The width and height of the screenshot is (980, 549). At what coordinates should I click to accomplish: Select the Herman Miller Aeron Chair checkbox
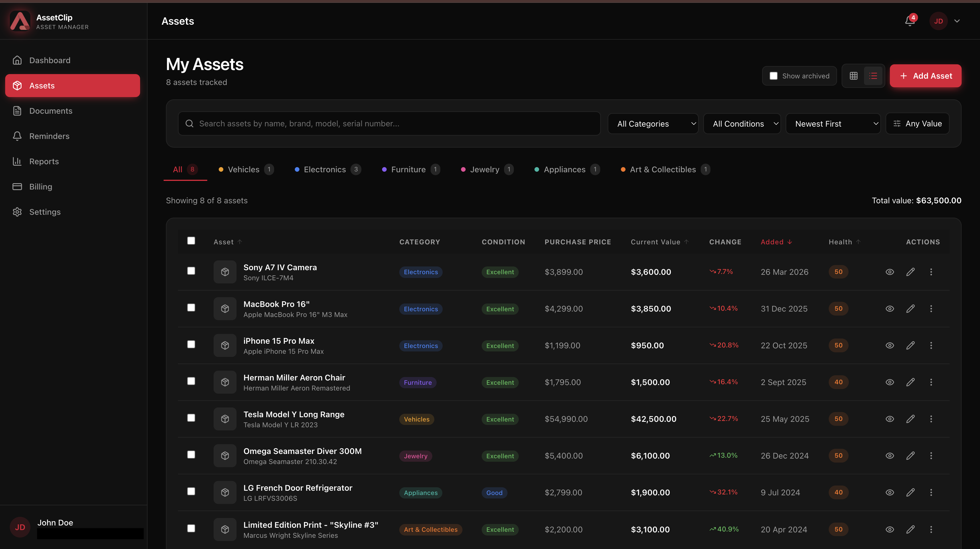coord(191,381)
